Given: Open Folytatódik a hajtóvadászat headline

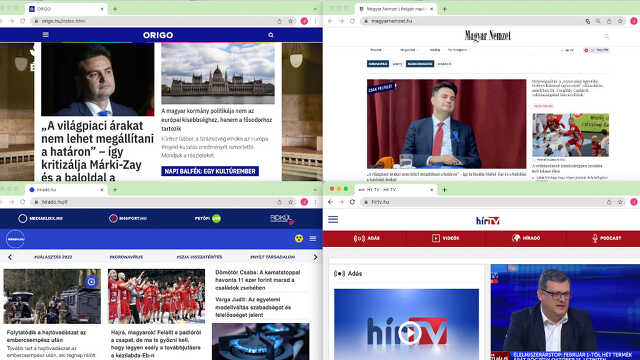Looking at the screenshot, I should (x=47, y=336).
